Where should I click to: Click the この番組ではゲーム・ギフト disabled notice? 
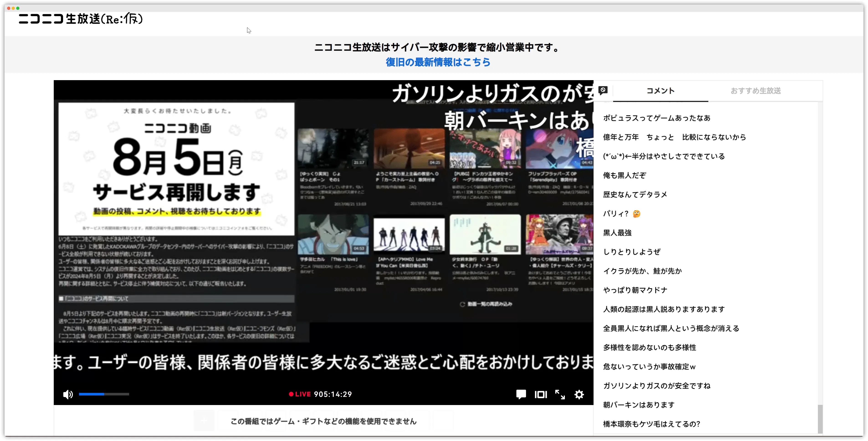[323, 421]
